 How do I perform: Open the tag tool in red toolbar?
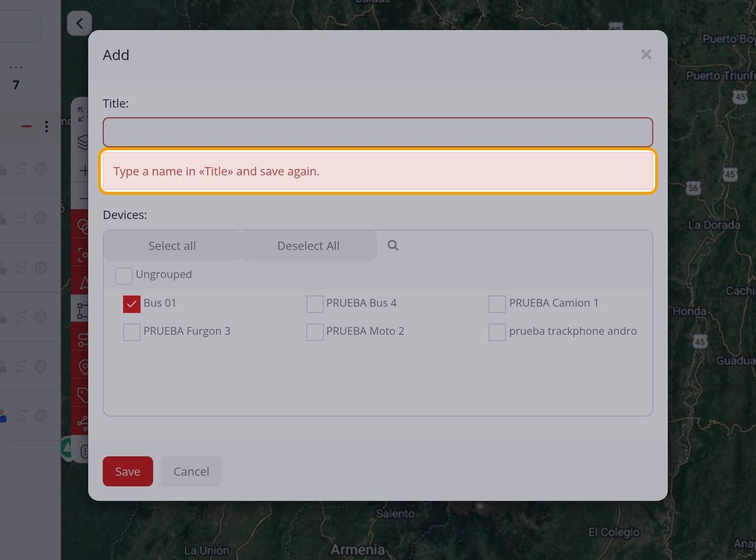pos(83,395)
